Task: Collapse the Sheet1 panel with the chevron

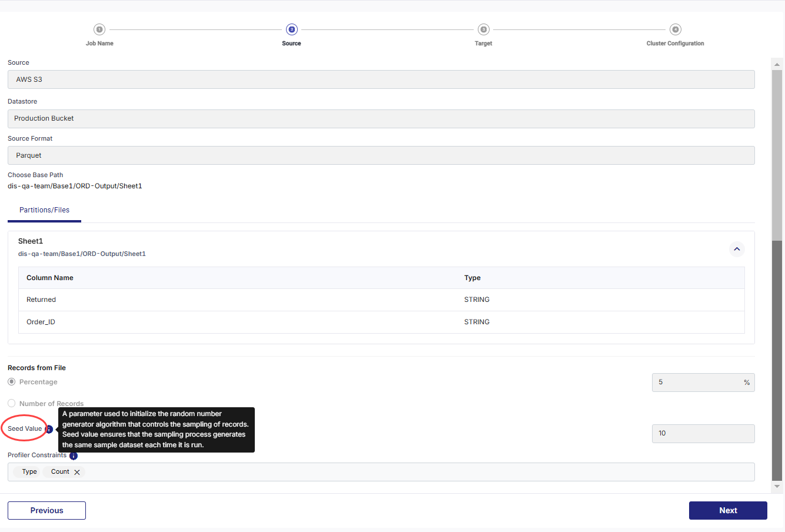Action: (x=737, y=249)
